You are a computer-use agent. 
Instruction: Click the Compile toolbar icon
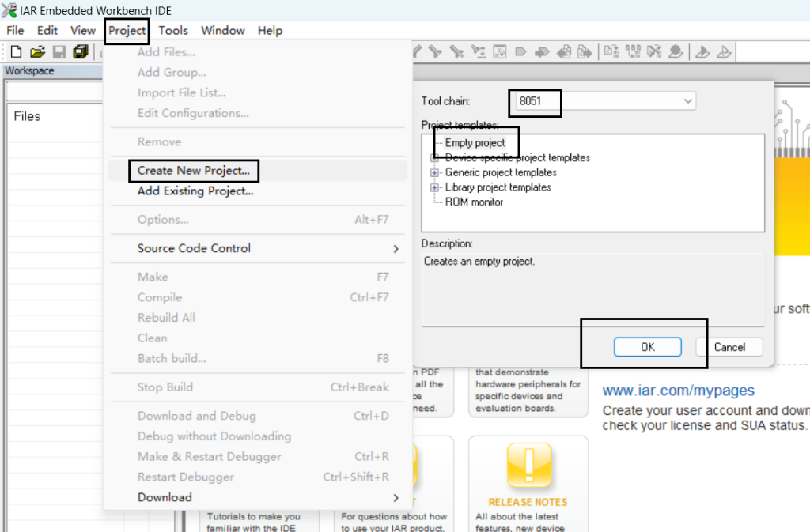tap(610, 52)
